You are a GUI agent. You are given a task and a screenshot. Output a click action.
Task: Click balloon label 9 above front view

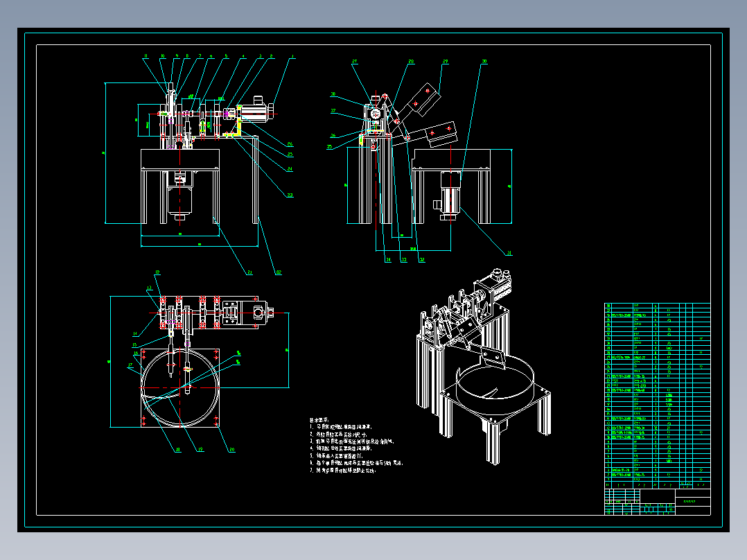(177, 56)
